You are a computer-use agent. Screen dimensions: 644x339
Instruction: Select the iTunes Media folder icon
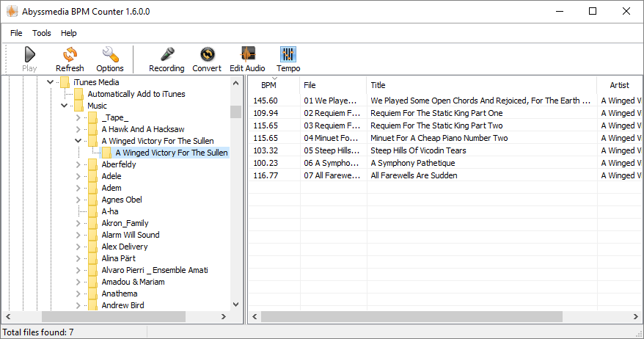65,82
